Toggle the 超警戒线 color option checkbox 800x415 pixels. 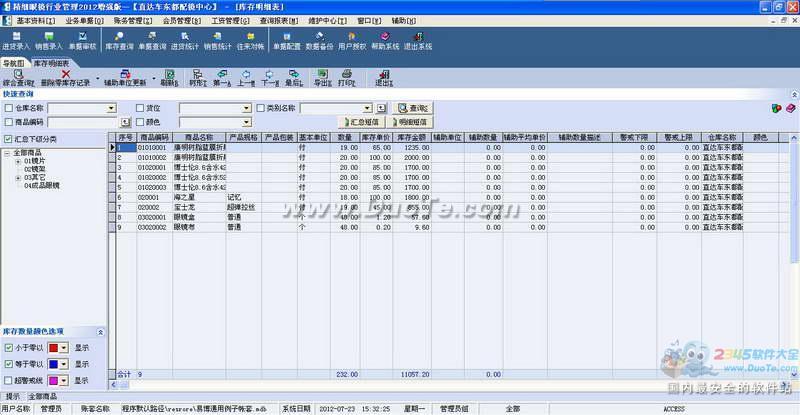point(9,380)
